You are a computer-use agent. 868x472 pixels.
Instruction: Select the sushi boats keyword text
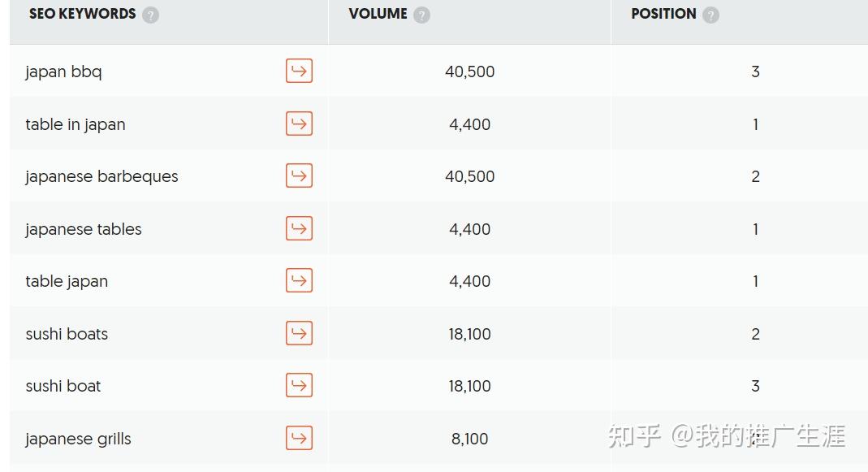point(67,334)
